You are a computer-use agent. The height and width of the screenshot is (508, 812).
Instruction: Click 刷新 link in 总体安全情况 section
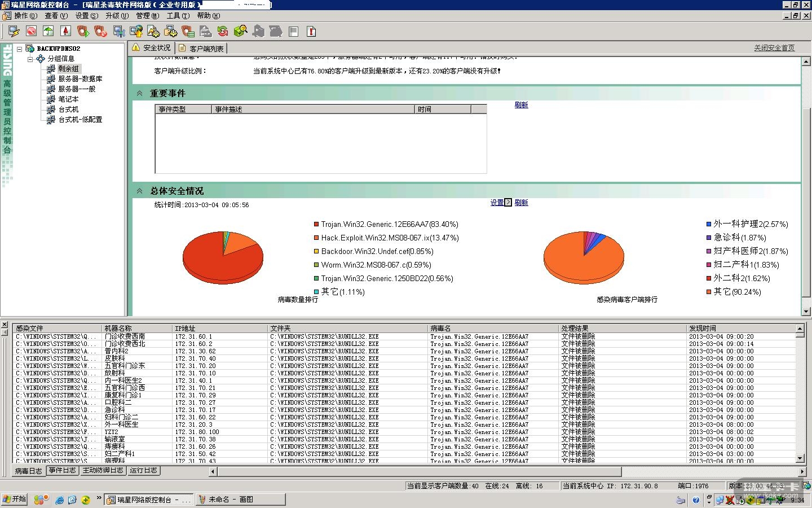pos(521,203)
